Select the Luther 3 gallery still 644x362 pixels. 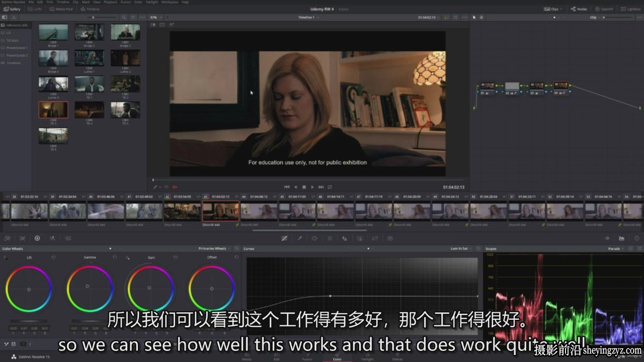pos(53,84)
